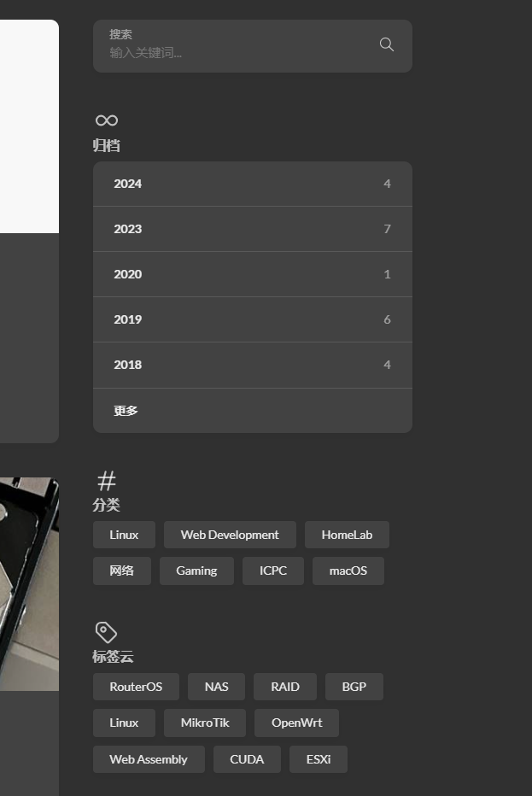Select the Web Development category
This screenshot has height=796, width=532.
coord(230,535)
